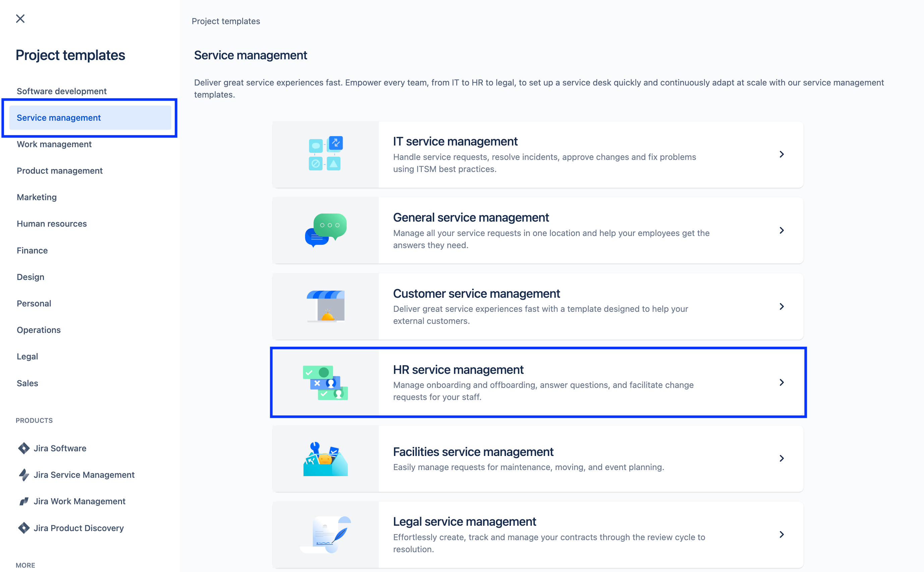Select the Legal category in sidebar
Screen dimensions: 924x572
click(26, 356)
